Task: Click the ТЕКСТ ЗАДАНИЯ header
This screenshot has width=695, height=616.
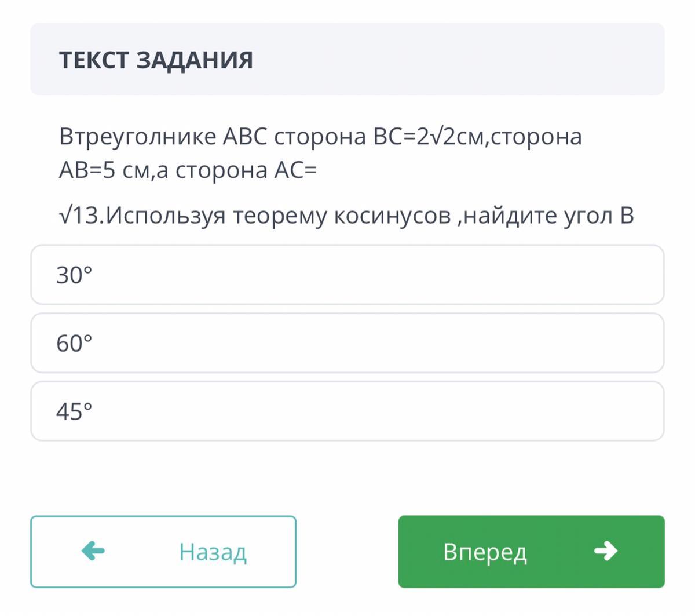Action: tap(156, 60)
